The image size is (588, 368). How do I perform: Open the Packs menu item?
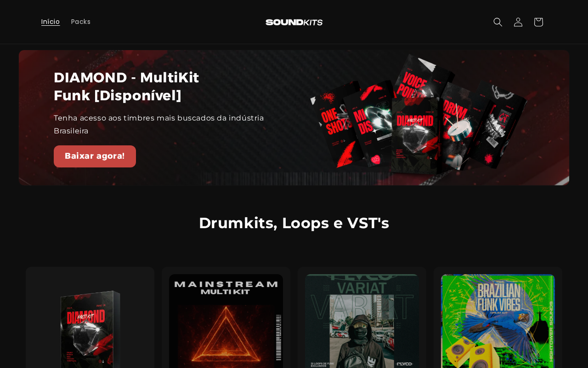pos(81,22)
